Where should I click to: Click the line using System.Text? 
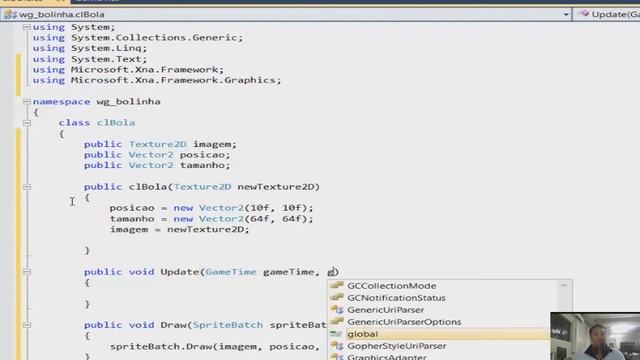90,59
